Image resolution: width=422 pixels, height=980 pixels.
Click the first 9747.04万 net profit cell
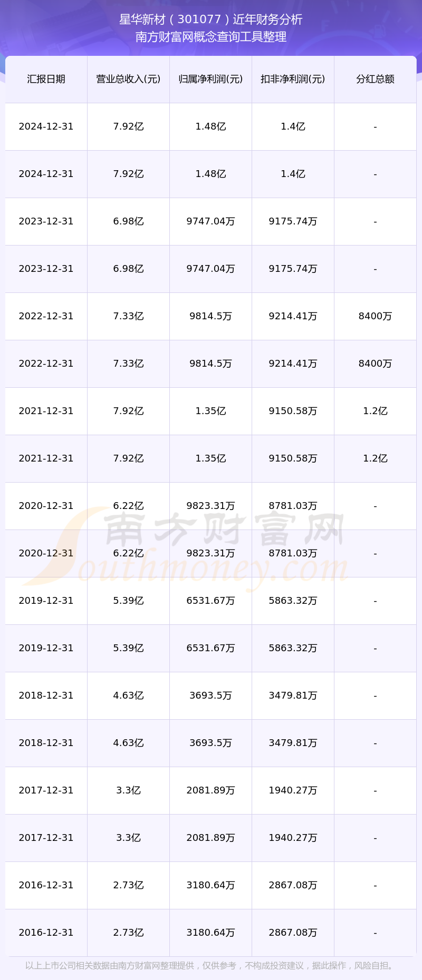pos(210,221)
